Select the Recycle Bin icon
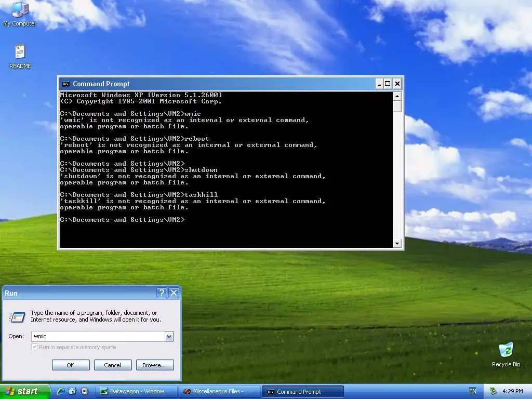The image size is (532, 399). point(506,354)
